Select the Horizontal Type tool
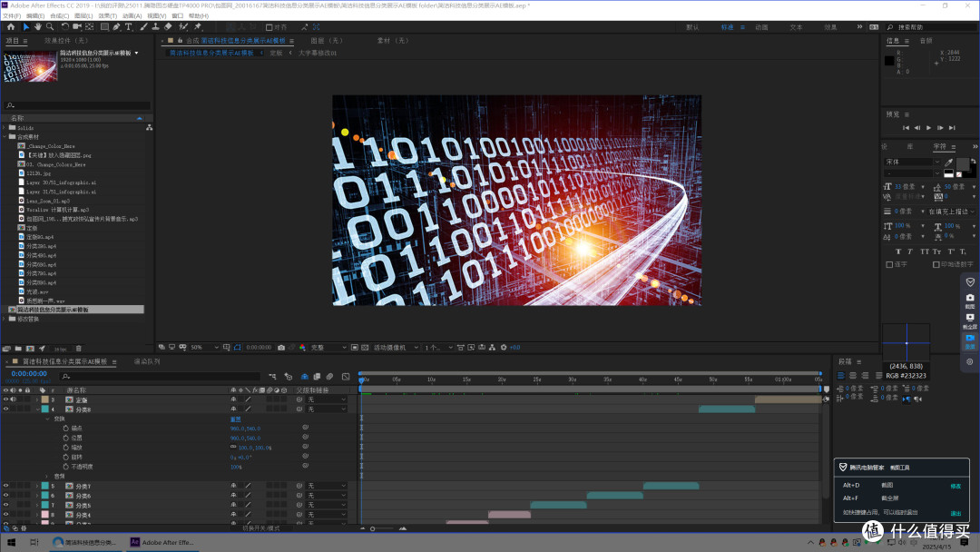The height and width of the screenshot is (552, 980). [x=129, y=27]
